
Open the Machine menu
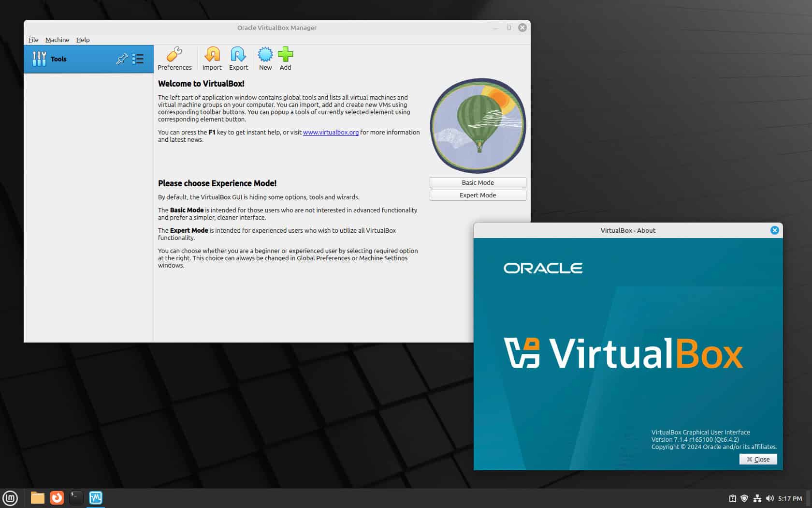[x=57, y=40]
